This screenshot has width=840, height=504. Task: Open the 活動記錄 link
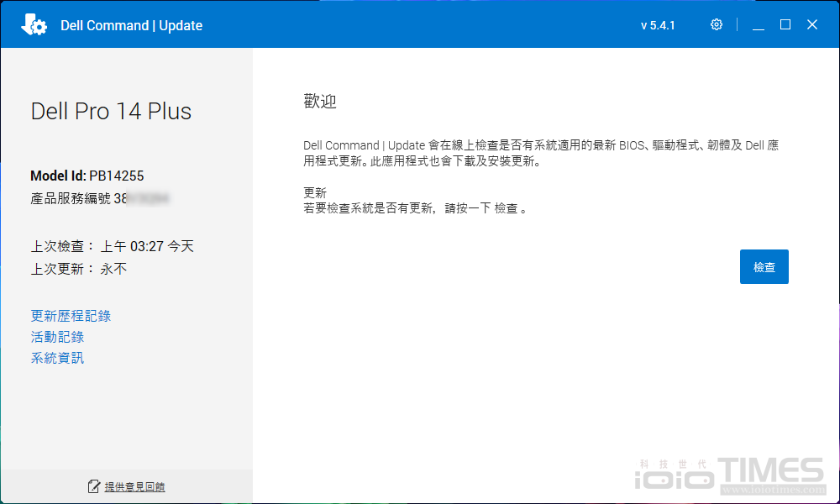click(x=57, y=337)
